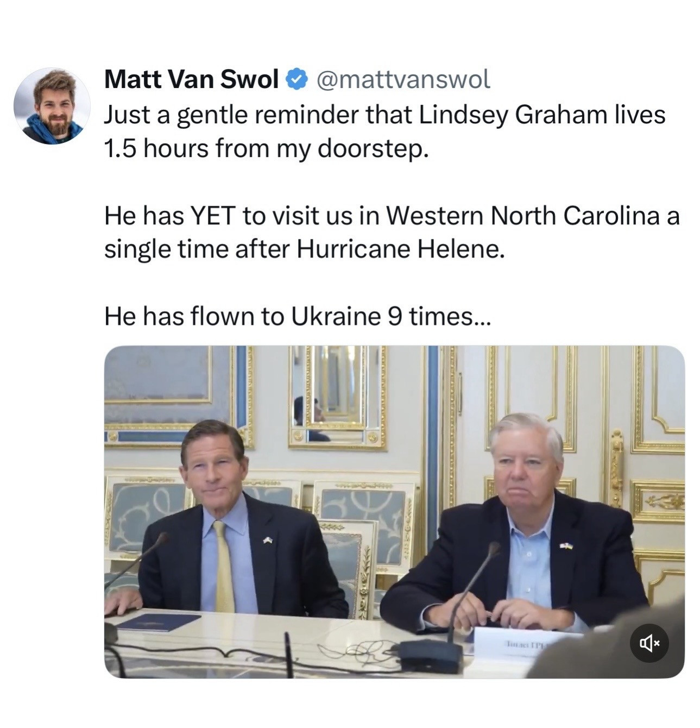This screenshot has width=700, height=728.
Task: Click the empty blue upholstered chair between the men
Action: point(348,565)
